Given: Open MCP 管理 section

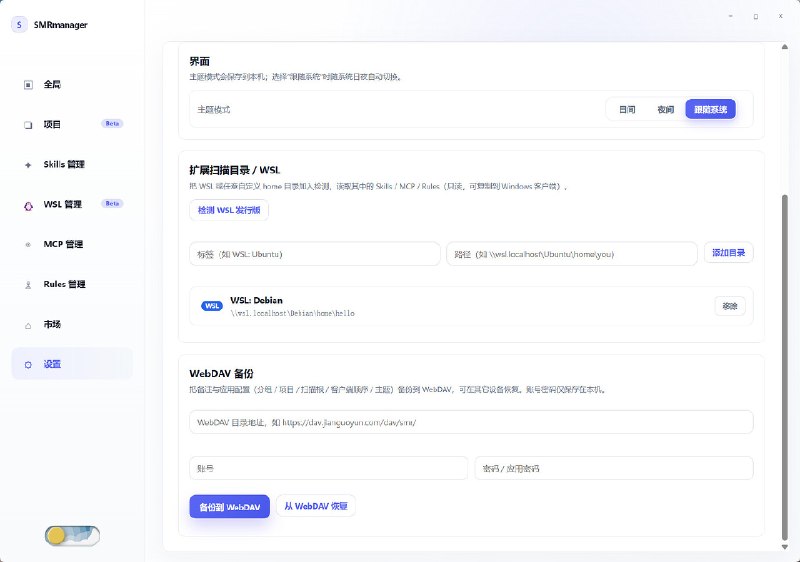Looking at the screenshot, I should (x=72, y=244).
